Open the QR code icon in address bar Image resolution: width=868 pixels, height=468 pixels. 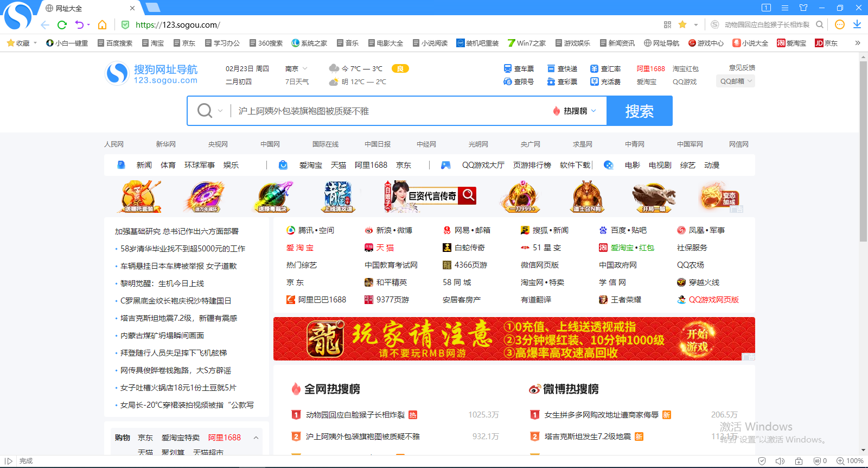point(667,25)
